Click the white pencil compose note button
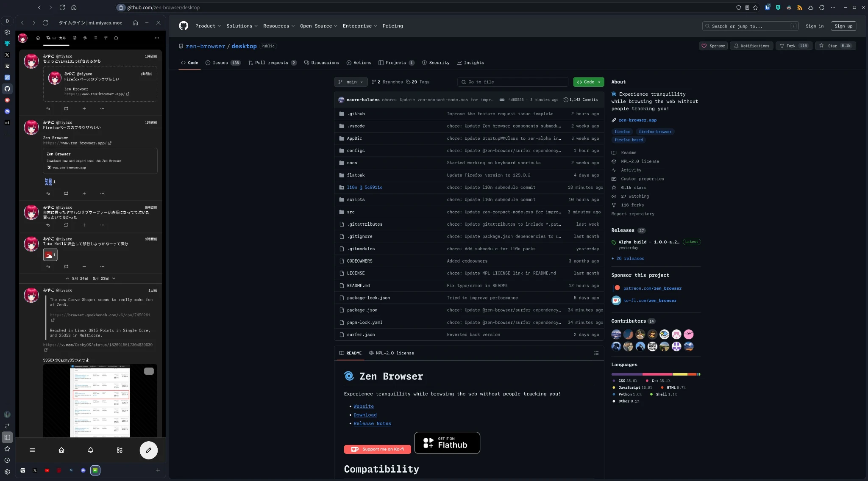The width and height of the screenshot is (868, 481). 148,450
